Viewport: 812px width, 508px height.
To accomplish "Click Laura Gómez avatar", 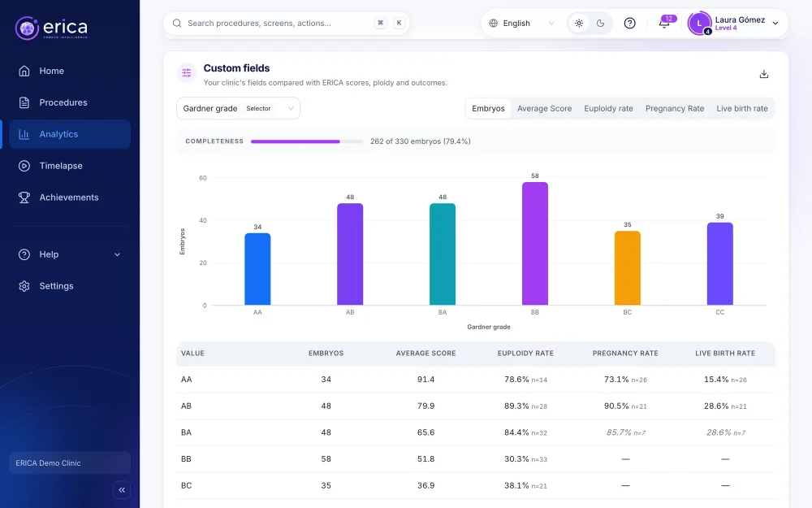I will coord(700,24).
